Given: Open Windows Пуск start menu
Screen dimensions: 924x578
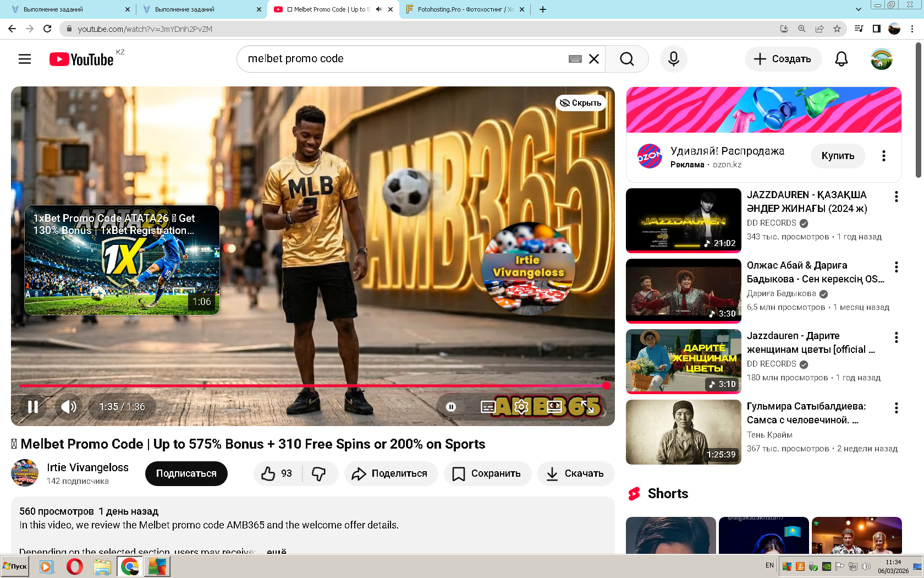Looking at the screenshot, I should [15, 566].
